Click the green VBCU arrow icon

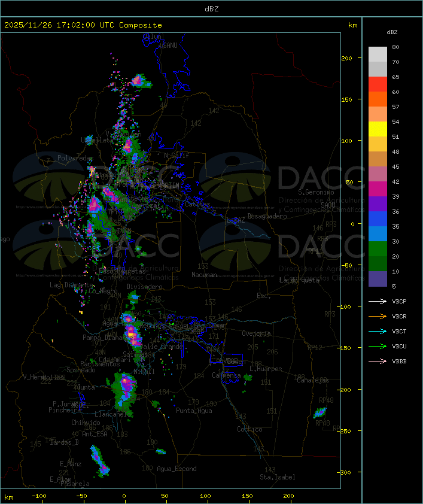(x=378, y=346)
